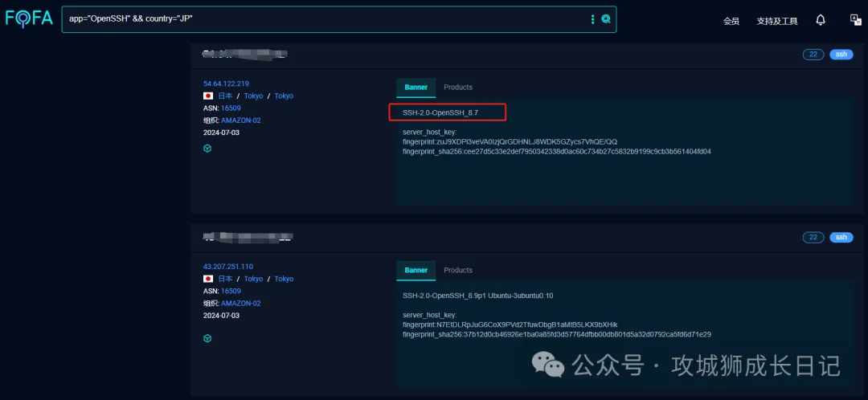Open the 会员 menu
The image size is (868, 400).
[731, 21]
